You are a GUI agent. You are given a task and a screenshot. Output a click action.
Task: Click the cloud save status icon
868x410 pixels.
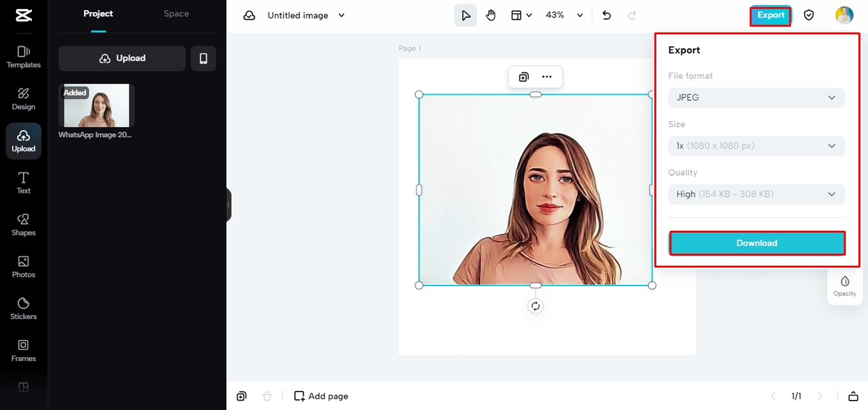[250, 15]
